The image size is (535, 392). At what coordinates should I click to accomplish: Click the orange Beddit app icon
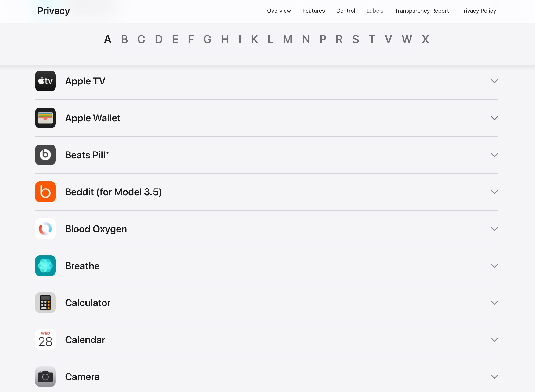click(45, 192)
